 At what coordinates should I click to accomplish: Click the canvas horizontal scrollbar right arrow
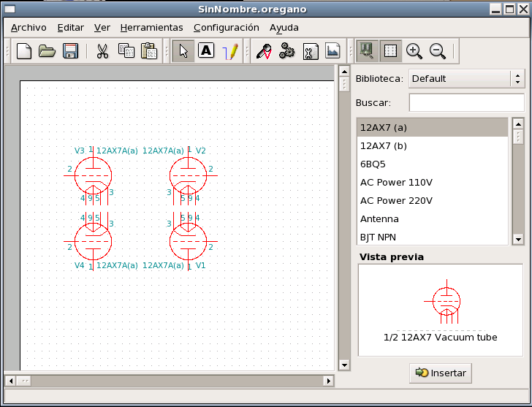point(328,381)
